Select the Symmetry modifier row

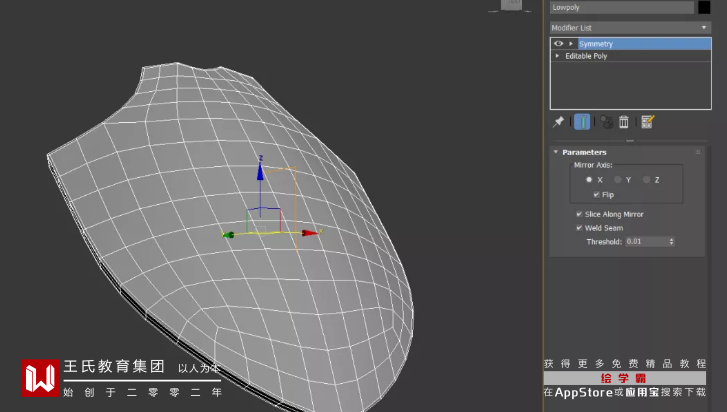[631, 44]
